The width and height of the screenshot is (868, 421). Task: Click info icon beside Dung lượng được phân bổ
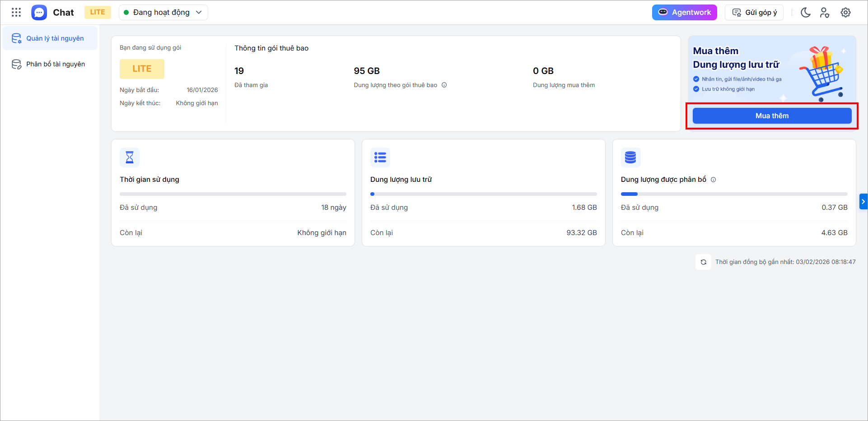pyautogui.click(x=713, y=180)
